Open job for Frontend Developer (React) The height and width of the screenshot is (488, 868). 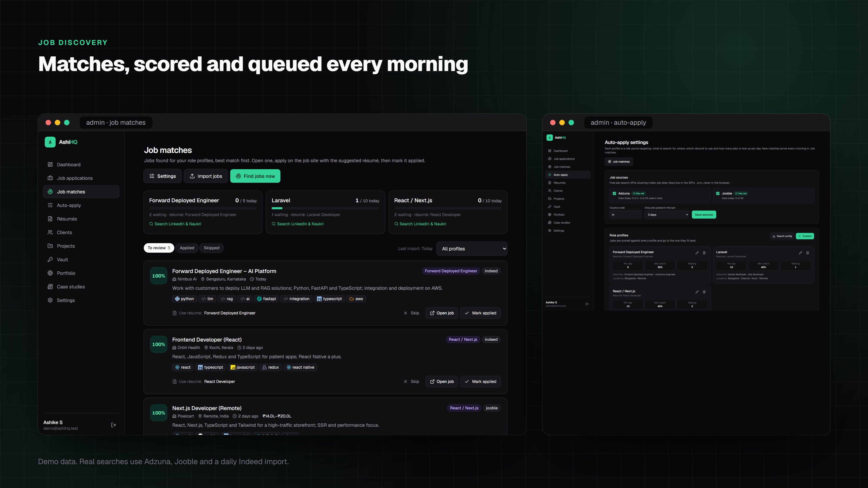coord(441,381)
